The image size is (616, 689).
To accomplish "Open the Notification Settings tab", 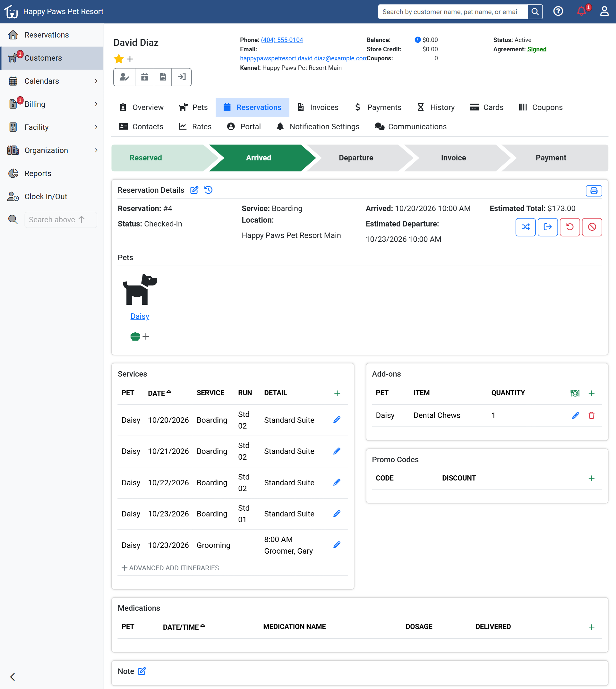I will click(318, 127).
